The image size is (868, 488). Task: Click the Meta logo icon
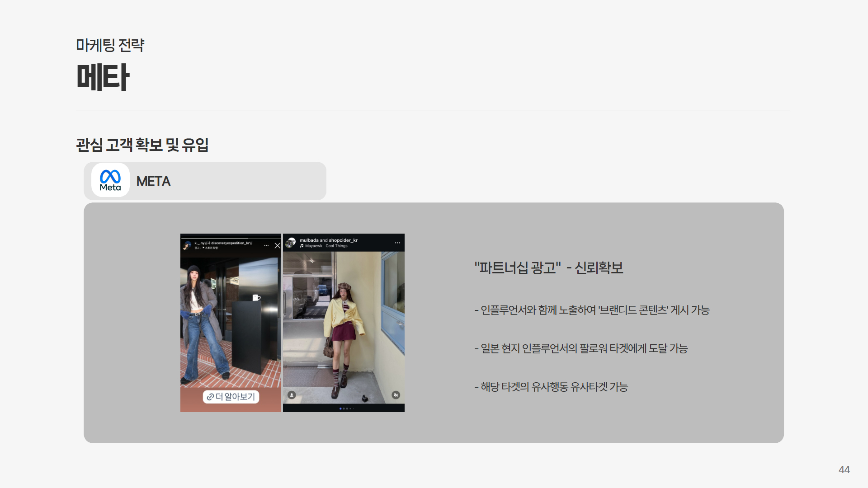[110, 180]
